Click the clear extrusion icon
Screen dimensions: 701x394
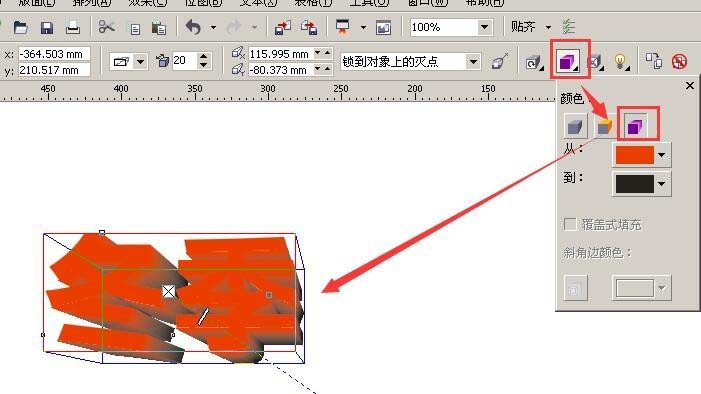pos(680,61)
